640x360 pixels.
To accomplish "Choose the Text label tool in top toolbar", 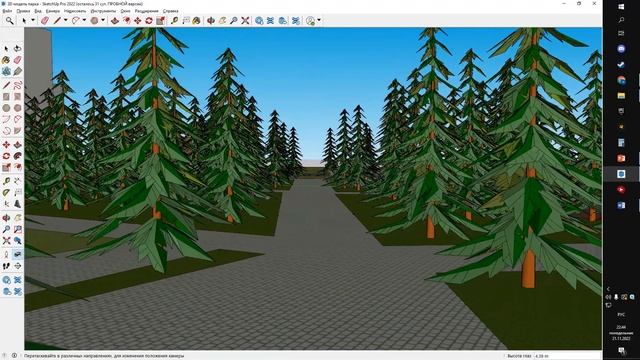I will point(186,20).
